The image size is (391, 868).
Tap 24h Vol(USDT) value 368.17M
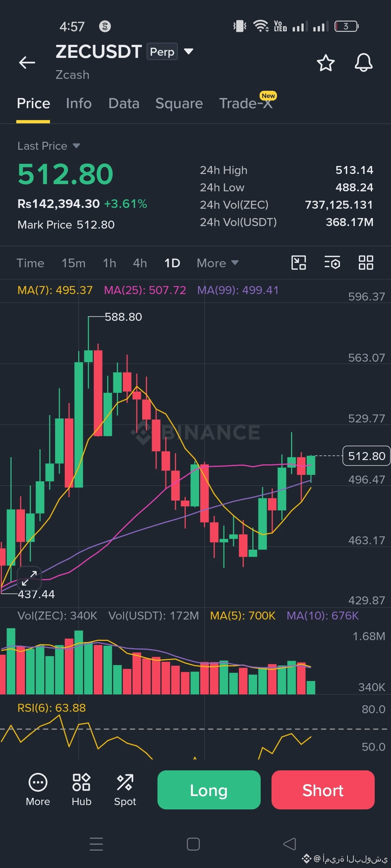click(x=349, y=222)
